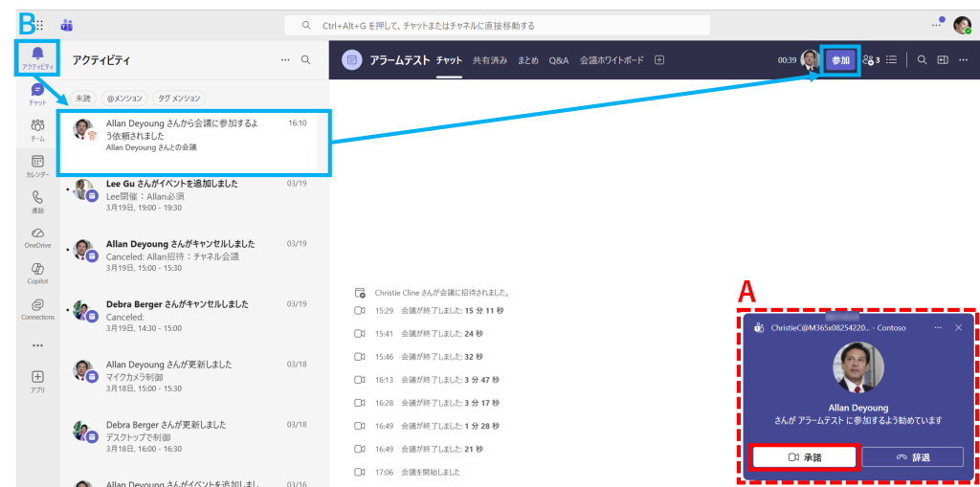Click the 参加 button to join meeting
The image size is (980, 487).
click(840, 60)
